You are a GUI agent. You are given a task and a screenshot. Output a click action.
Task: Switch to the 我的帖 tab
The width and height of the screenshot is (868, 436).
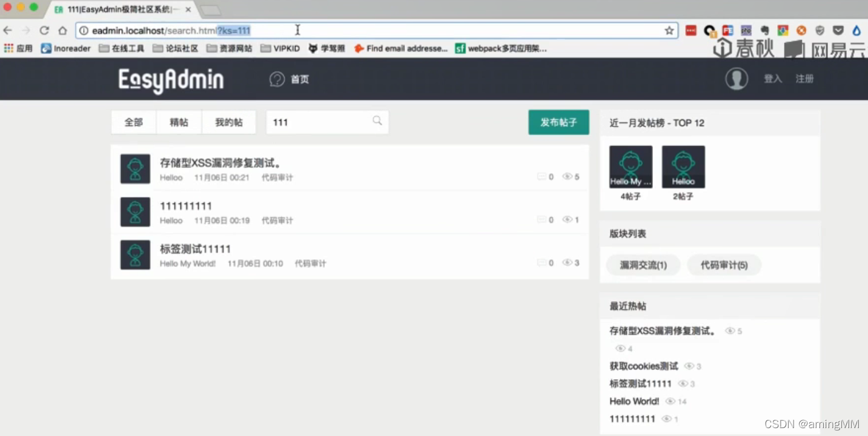pyautogui.click(x=228, y=122)
